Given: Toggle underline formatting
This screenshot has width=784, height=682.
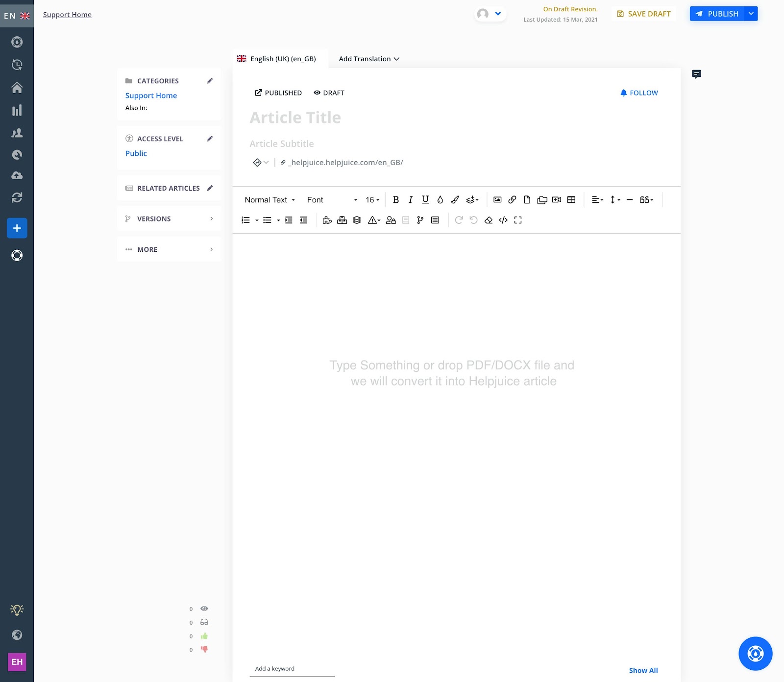Looking at the screenshot, I should [425, 199].
